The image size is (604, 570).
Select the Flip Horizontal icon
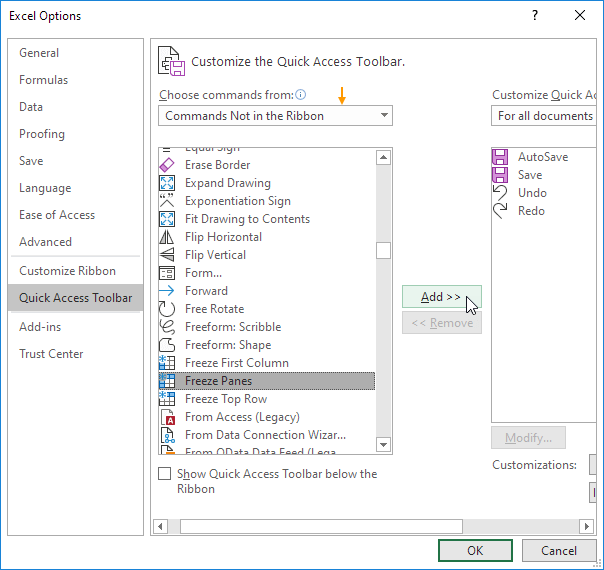pos(167,237)
